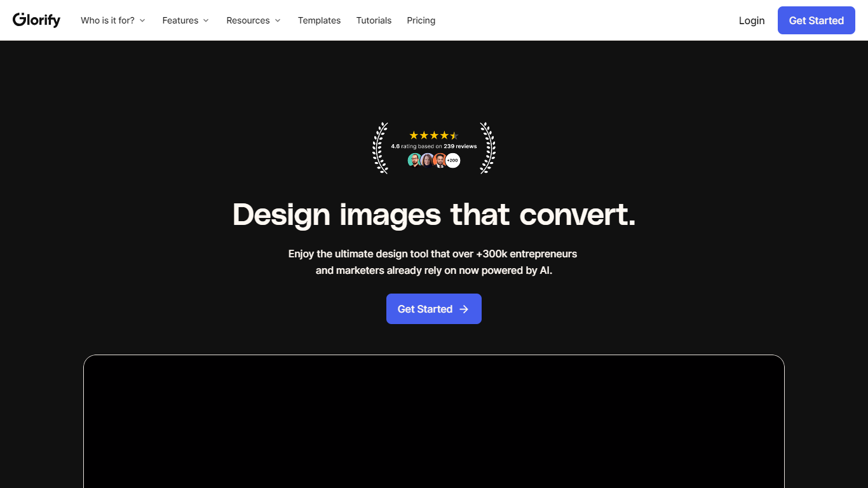This screenshot has height=488, width=868.
Task: Go to the Templates page
Action: (x=319, y=20)
